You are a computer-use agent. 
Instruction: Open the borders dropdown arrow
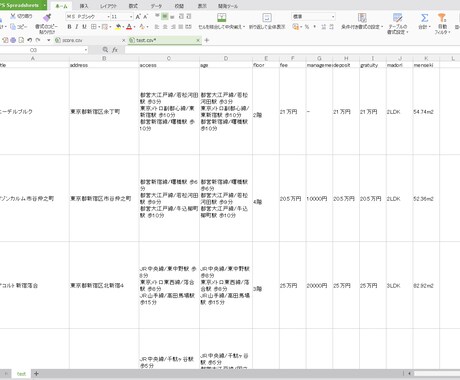pos(99,27)
